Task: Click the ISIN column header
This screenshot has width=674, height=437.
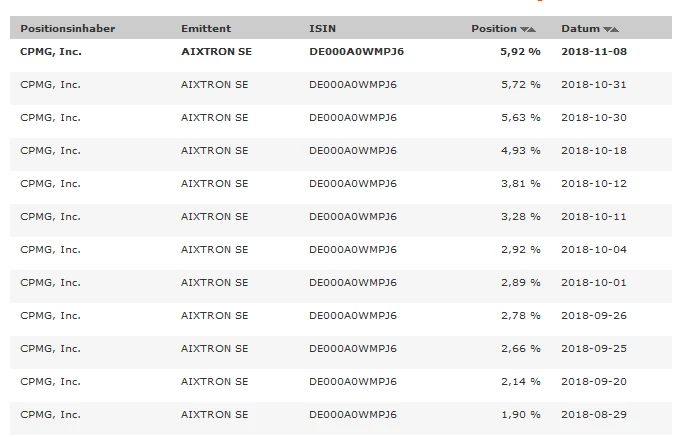Action: [322, 29]
